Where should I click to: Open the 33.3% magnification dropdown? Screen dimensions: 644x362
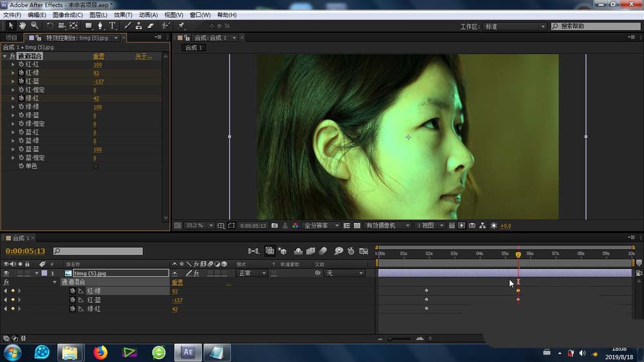[199, 225]
